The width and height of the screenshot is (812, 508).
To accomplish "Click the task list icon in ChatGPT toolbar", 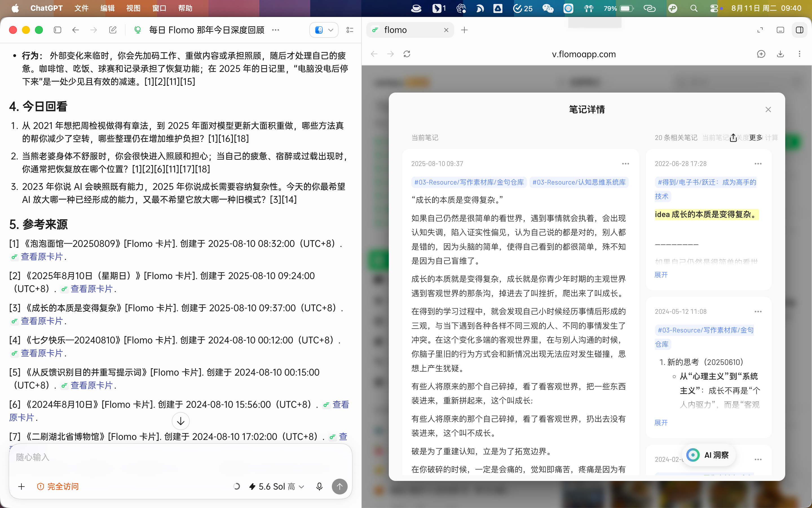I will [350, 30].
